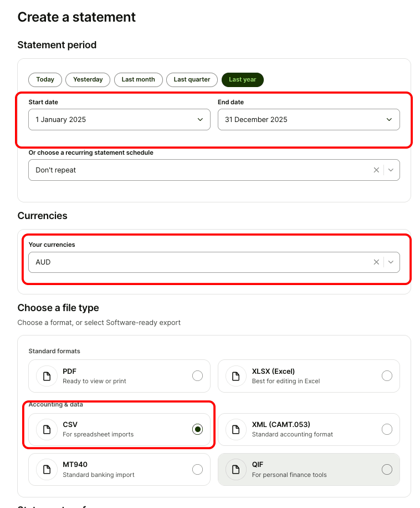Screen dimensions: 420x508
Task: Select the PDF radio button
Action: tap(197, 376)
